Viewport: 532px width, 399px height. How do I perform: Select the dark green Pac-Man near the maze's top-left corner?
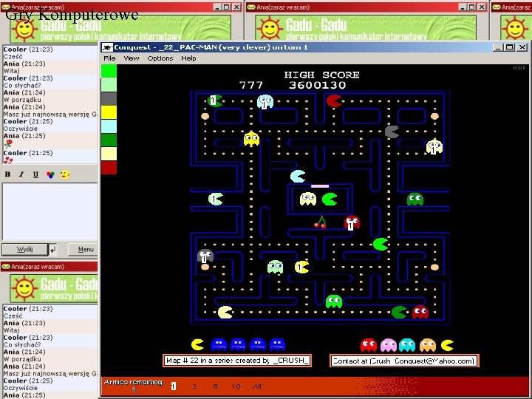click(215, 100)
